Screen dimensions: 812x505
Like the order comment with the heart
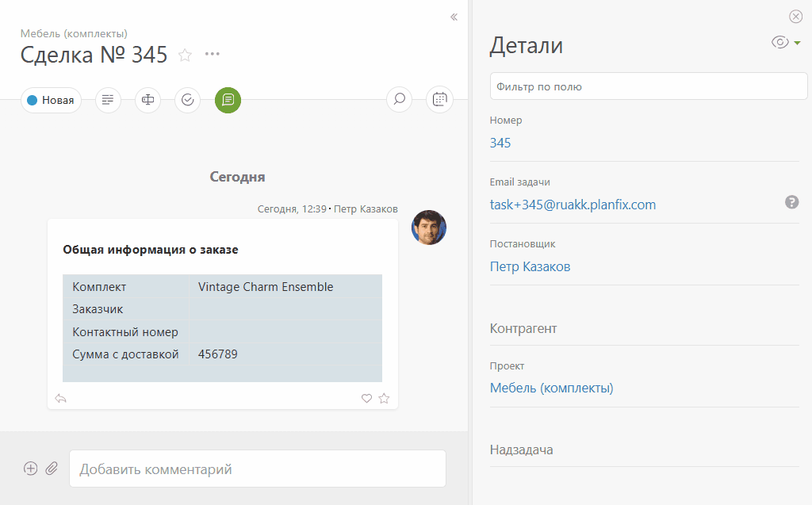[x=366, y=399]
